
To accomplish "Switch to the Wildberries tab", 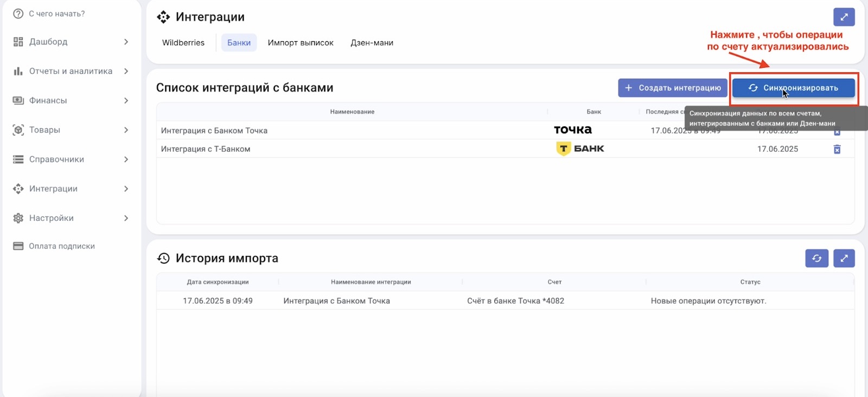I will coord(183,43).
